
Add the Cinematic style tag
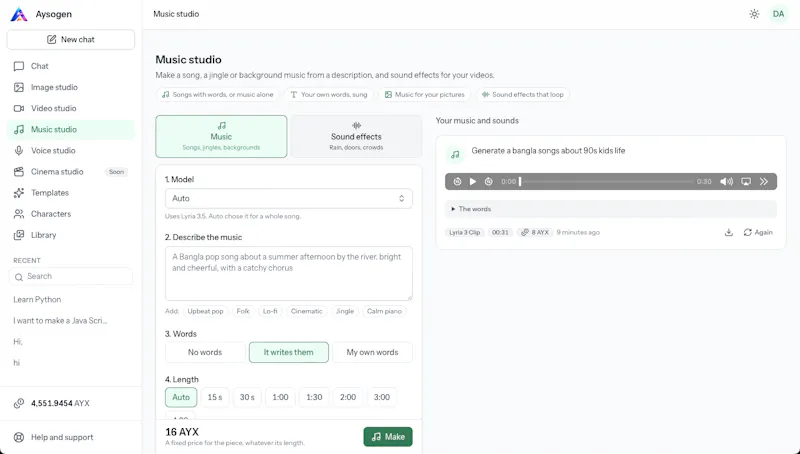[x=306, y=311]
